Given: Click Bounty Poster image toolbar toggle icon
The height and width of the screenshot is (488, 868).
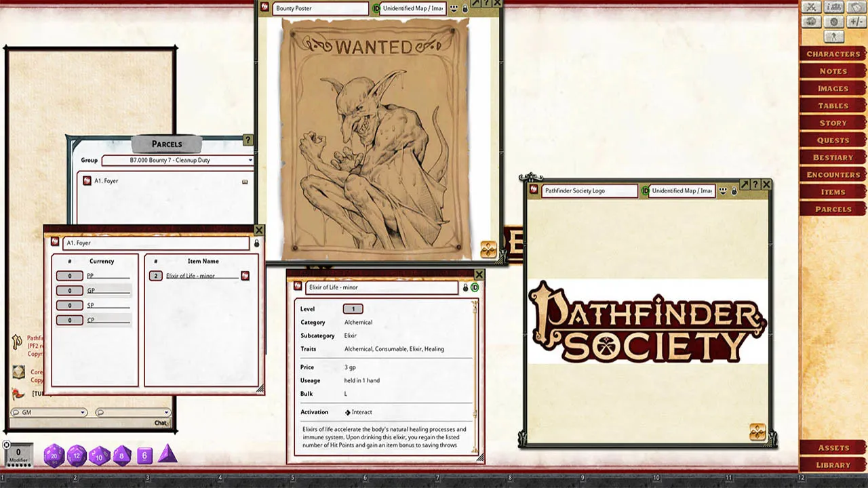Looking at the screenshot, I should click(x=488, y=250).
